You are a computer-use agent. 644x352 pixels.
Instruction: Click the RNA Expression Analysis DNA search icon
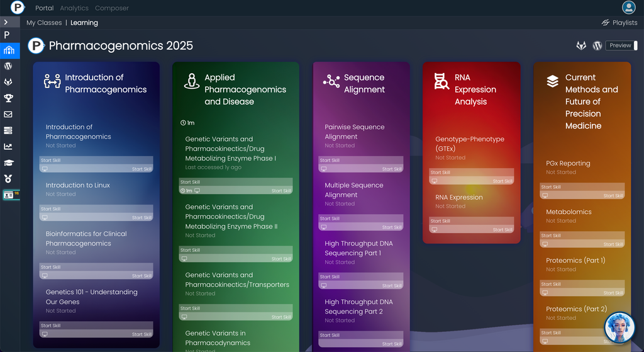[441, 81]
